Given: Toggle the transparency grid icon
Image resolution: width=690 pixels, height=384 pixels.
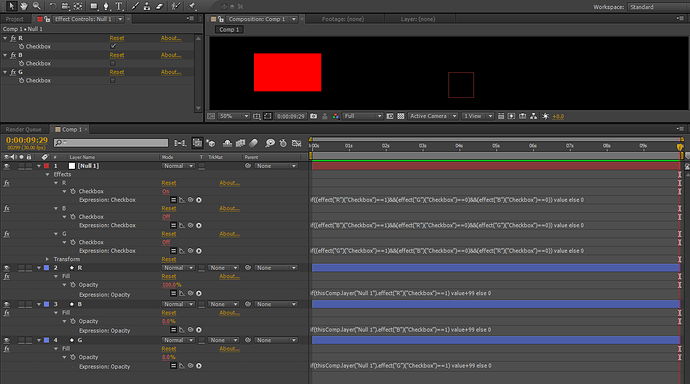Looking at the screenshot, I should [x=400, y=116].
